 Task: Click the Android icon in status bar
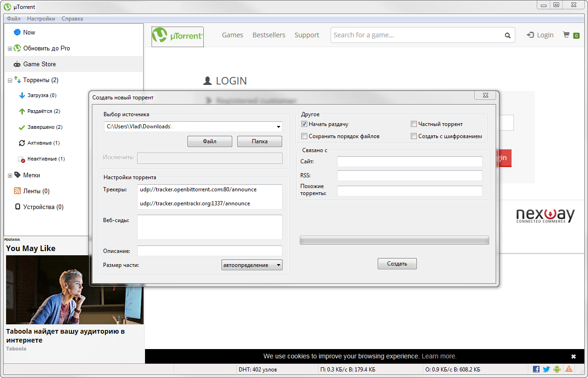coord(557,369)
